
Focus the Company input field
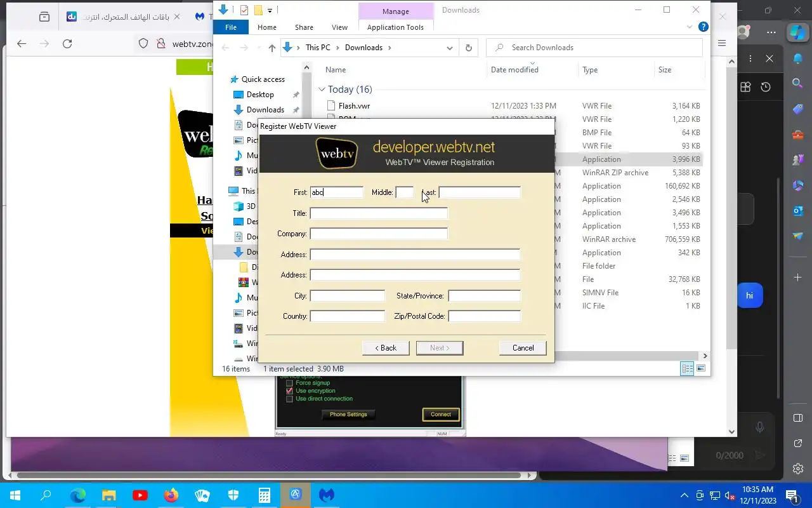[379, 234]
